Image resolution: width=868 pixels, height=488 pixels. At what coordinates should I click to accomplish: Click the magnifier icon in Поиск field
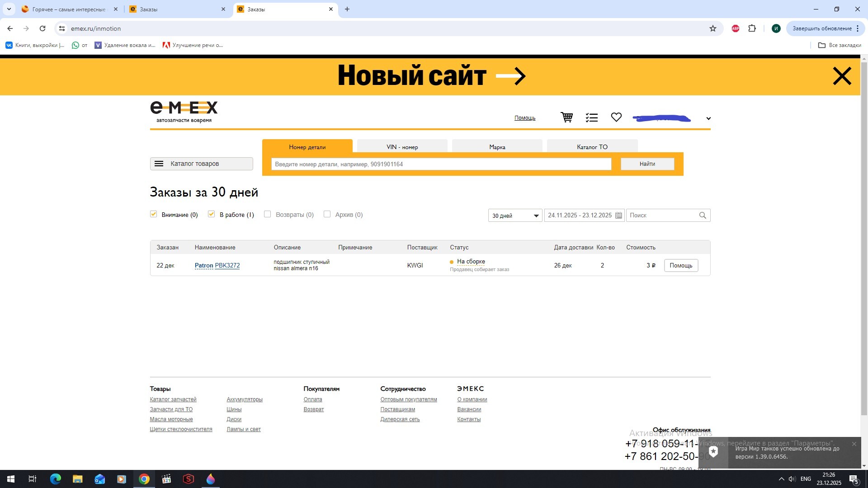[x=703, y=216]
